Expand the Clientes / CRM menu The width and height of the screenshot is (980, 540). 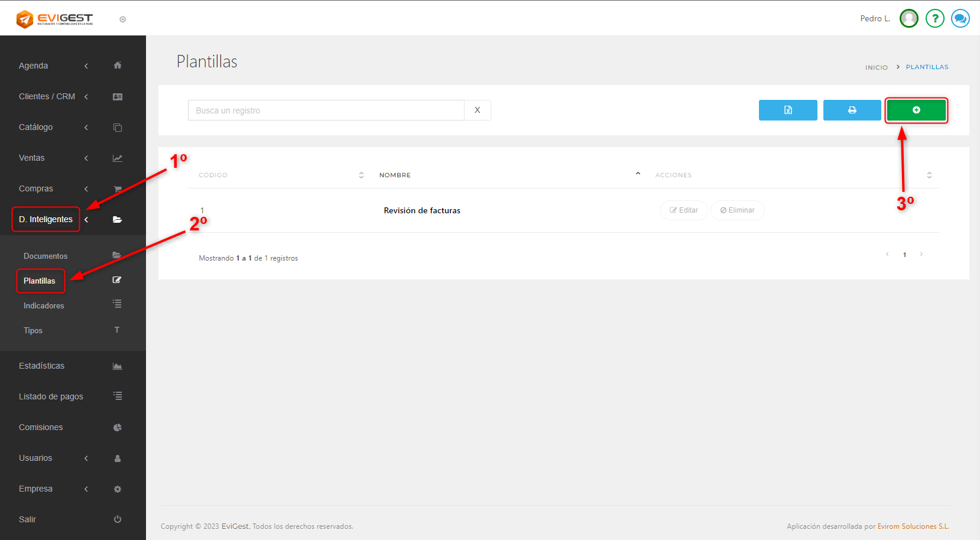pyautogui.click(x=47, y=96)
